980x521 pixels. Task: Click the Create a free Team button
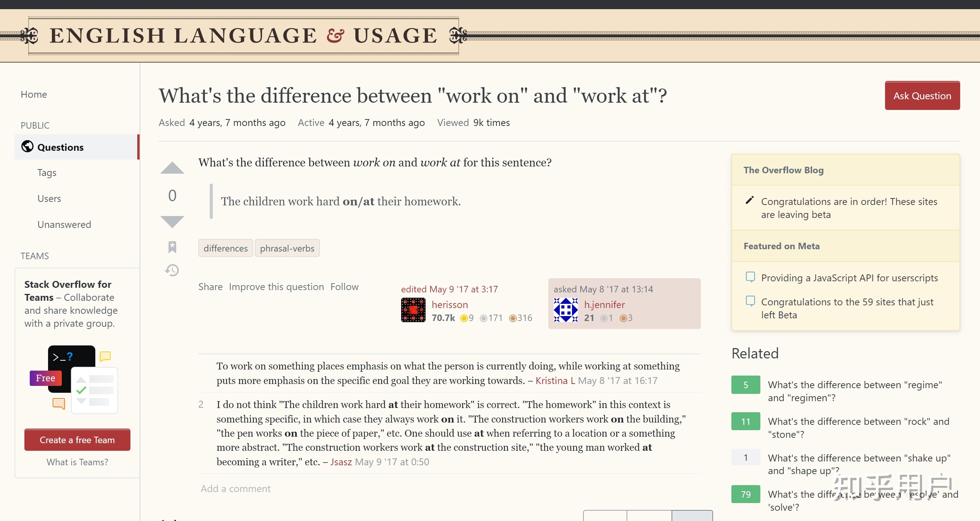pos(77,440)
